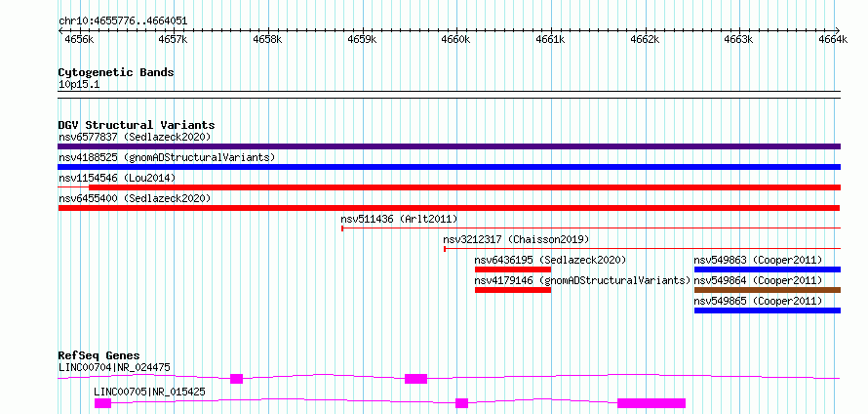Open the LINC00705|NR_015425 gene label
Viewport: 868px width, 414px height.
click(x=149, y=392)
